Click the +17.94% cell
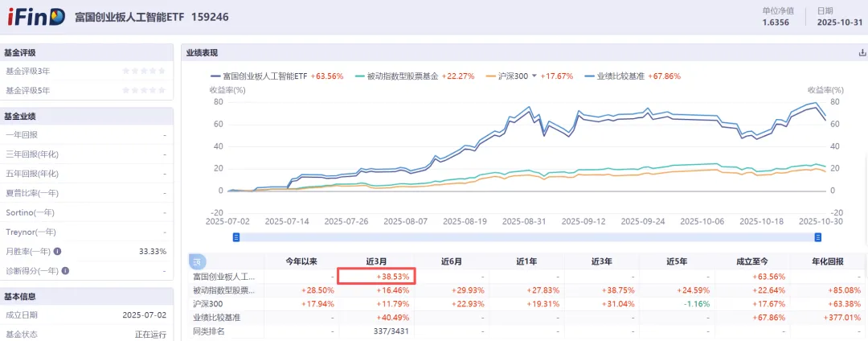 tap(318, 304)
